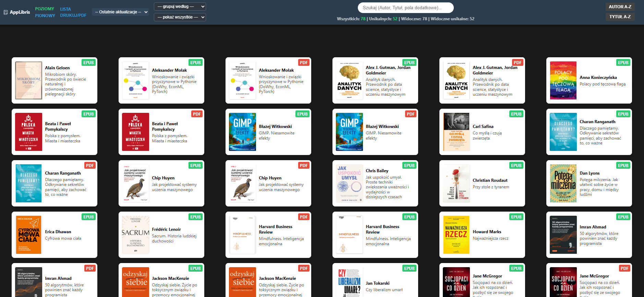Open Polacy pod tęczową flagą cover
This screenshot has width=644, height=297.
(x=563, y=81)
